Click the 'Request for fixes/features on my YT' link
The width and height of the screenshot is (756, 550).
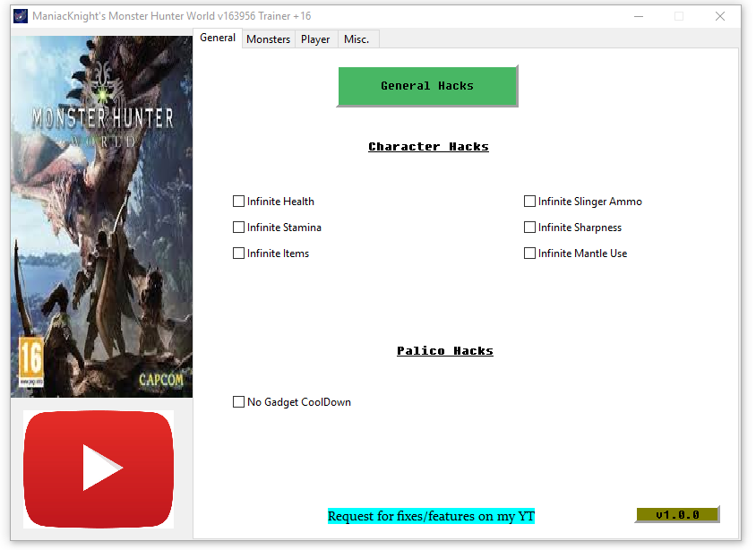coord(431,516)
